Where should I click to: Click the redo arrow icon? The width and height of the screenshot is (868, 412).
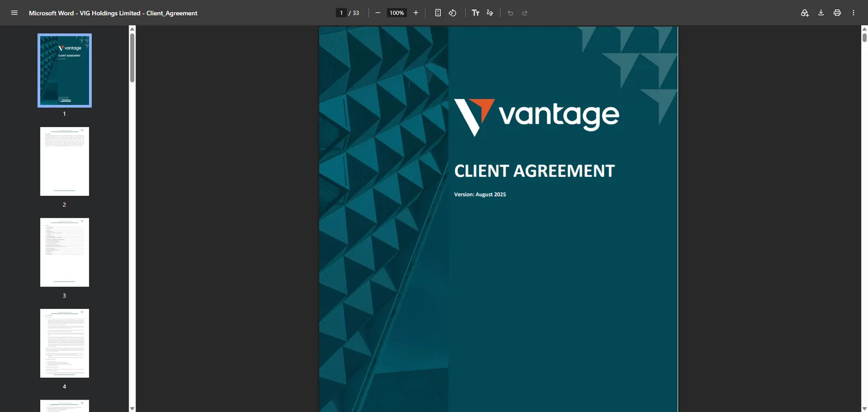pos(525,13)
